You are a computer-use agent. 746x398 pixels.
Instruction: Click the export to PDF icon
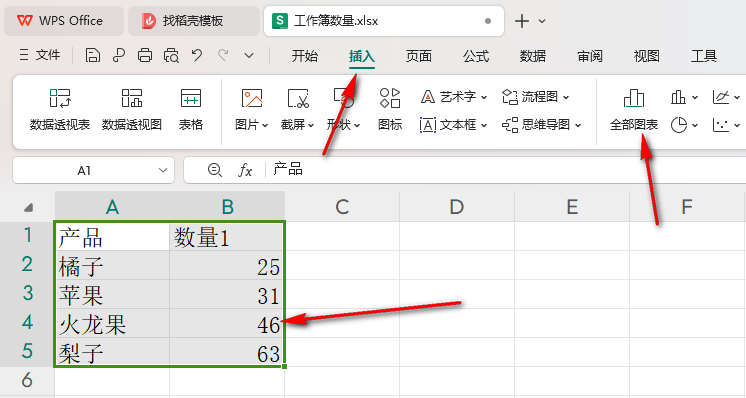pyautogui.click(x=119, y=56)
